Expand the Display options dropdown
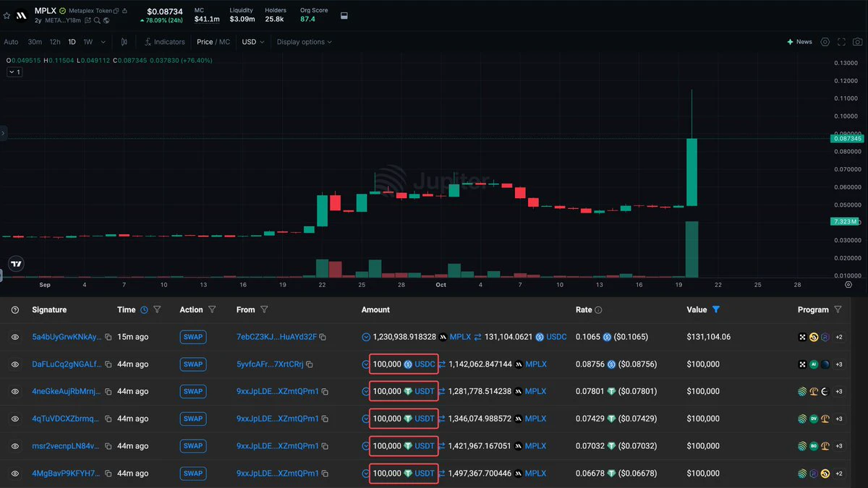868x488 pixels. coord(305,42)
